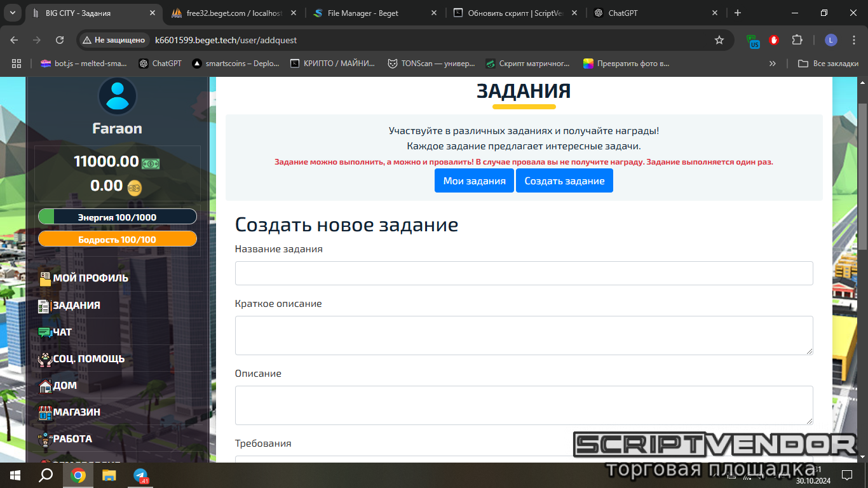Go to ДОМ in sidebar
The height and width of the screenshot is (488, 868).
tap(58, 386)
